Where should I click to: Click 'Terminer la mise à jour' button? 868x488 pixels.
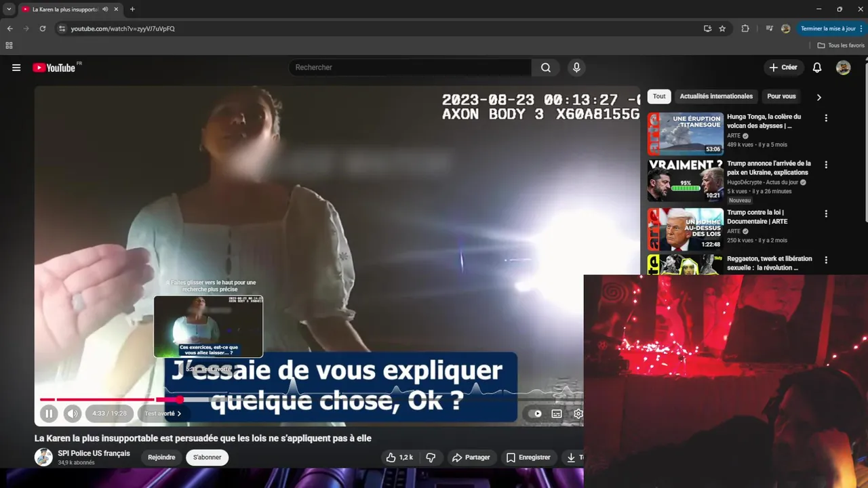point(831,28)
